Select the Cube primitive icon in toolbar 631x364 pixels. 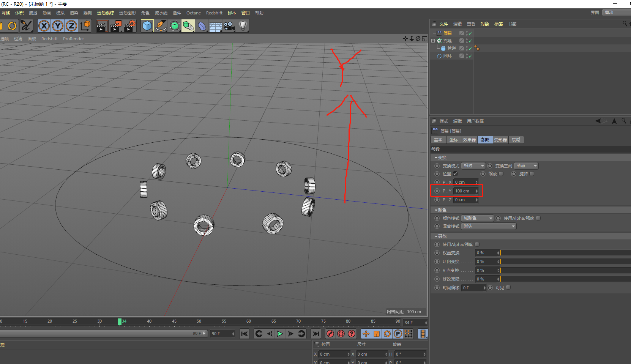[147, 26]
